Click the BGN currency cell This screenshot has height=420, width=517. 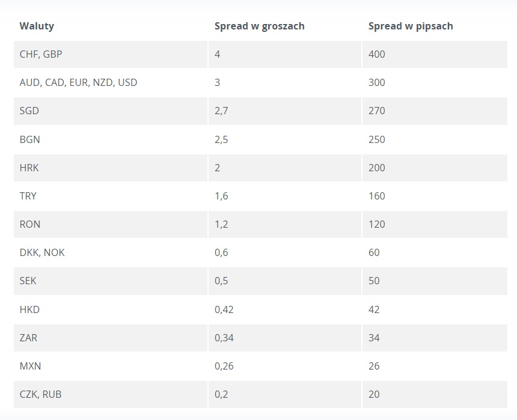coord(30,139)
